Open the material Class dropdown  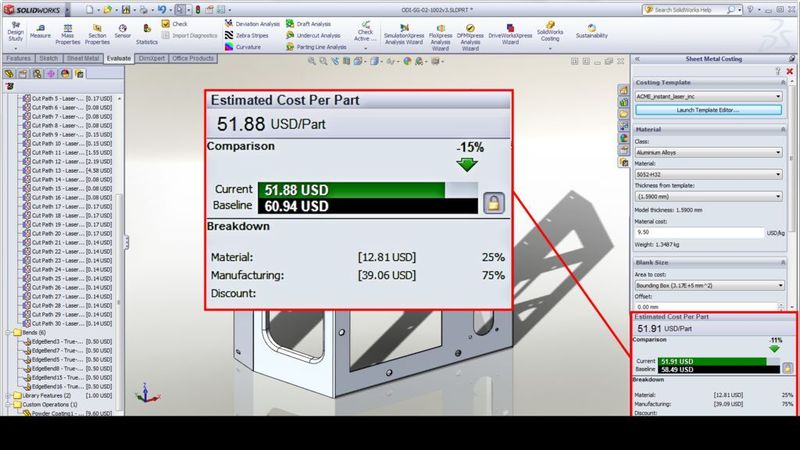pos(708,153)
